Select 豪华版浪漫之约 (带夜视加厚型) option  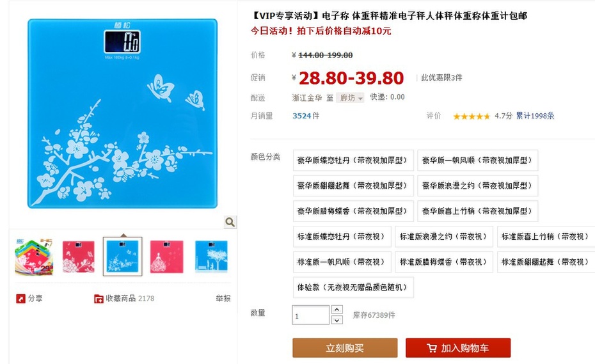(478, 186)
